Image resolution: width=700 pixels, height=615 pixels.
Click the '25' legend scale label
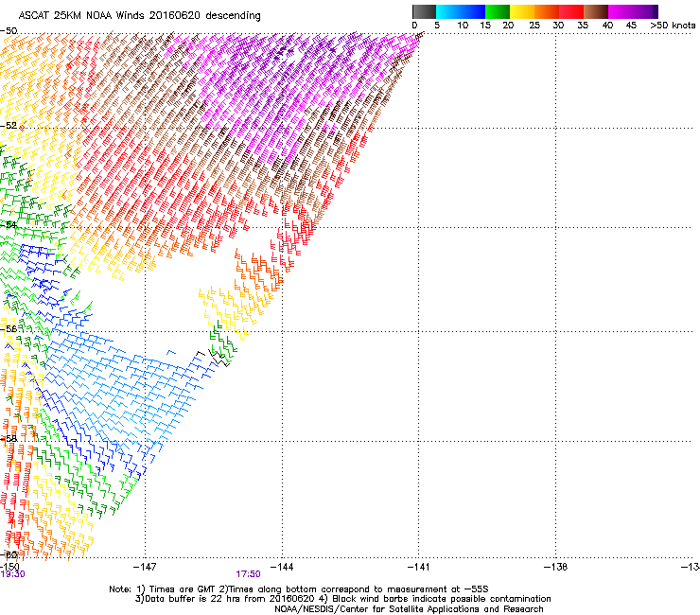(x=534, y=26)
